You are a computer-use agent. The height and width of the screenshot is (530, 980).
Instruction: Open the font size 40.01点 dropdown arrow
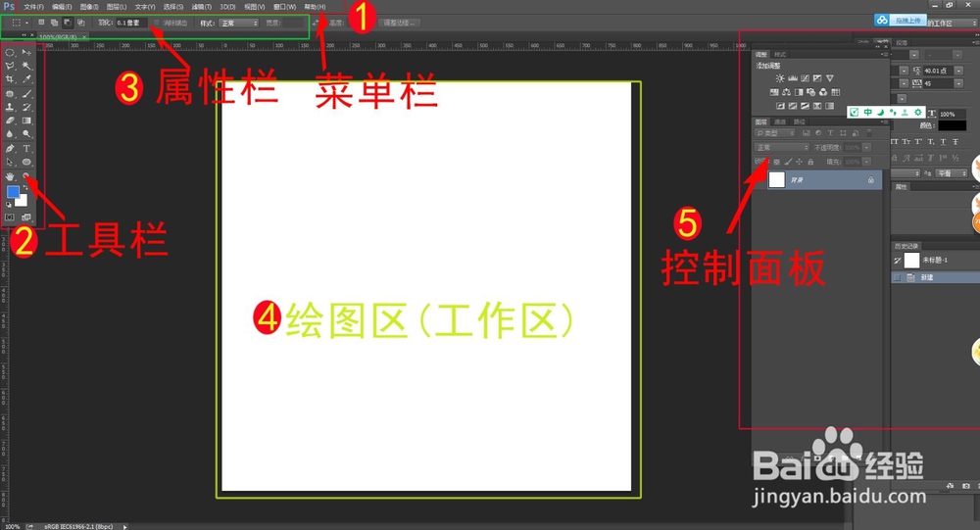(958, 72)
